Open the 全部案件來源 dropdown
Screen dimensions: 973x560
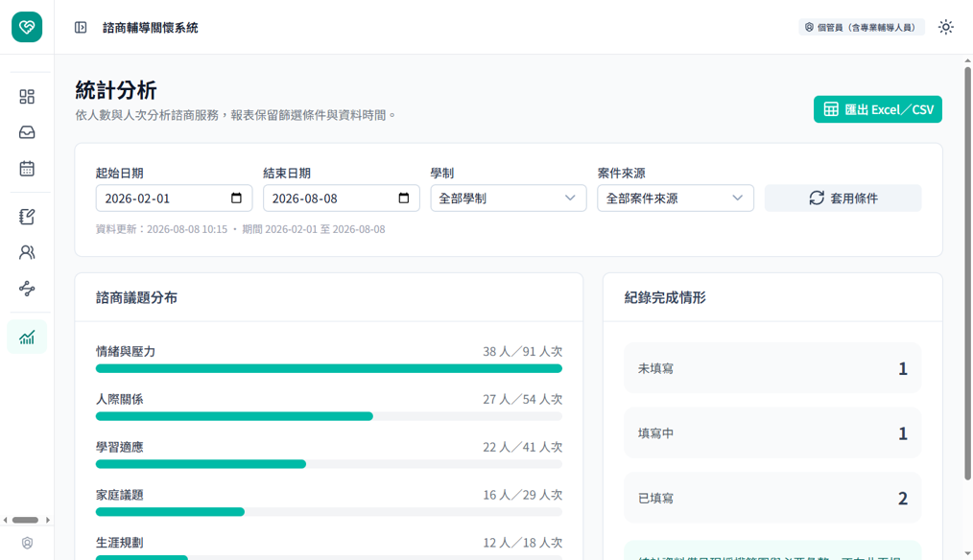pyautogui.click(x=676, y=198)
